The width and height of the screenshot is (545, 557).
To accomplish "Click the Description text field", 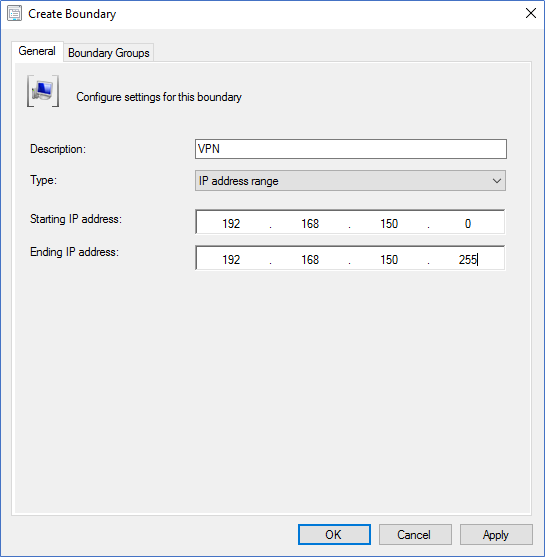I will pos(351,149).
